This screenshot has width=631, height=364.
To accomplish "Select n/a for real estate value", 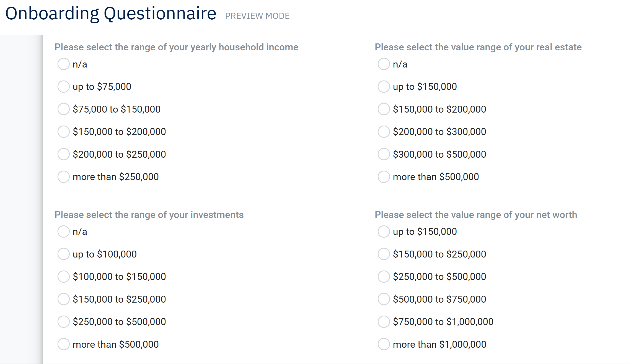I will (x=384, y=64).
